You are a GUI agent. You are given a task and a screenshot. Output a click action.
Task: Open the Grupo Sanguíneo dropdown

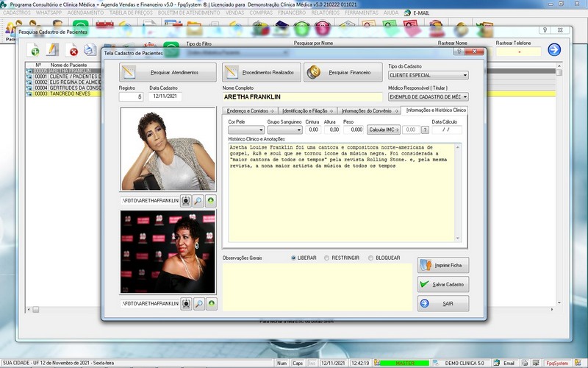pyautogui.click(x=299, y=130)
